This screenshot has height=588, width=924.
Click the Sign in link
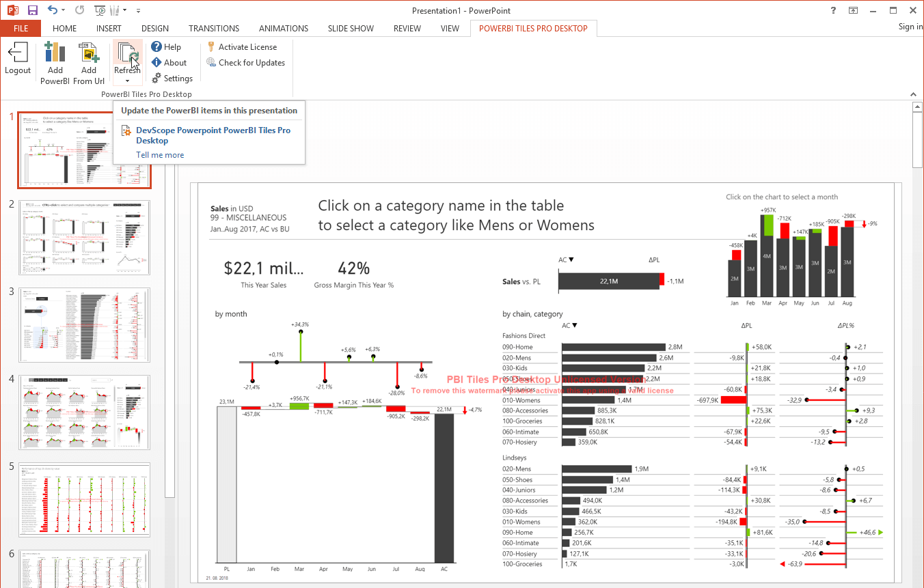pos(910,27)
